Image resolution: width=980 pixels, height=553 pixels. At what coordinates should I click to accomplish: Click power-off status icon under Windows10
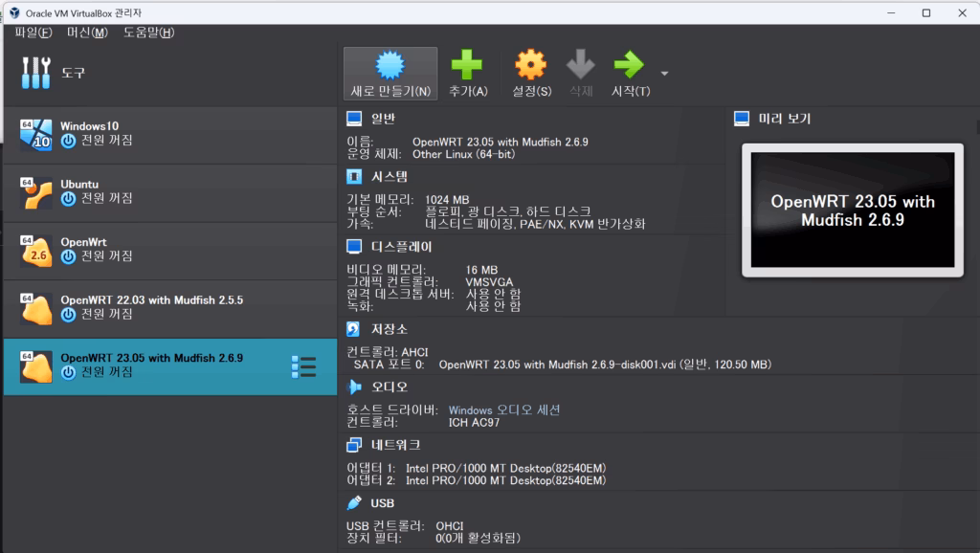[x=68, y=142]
